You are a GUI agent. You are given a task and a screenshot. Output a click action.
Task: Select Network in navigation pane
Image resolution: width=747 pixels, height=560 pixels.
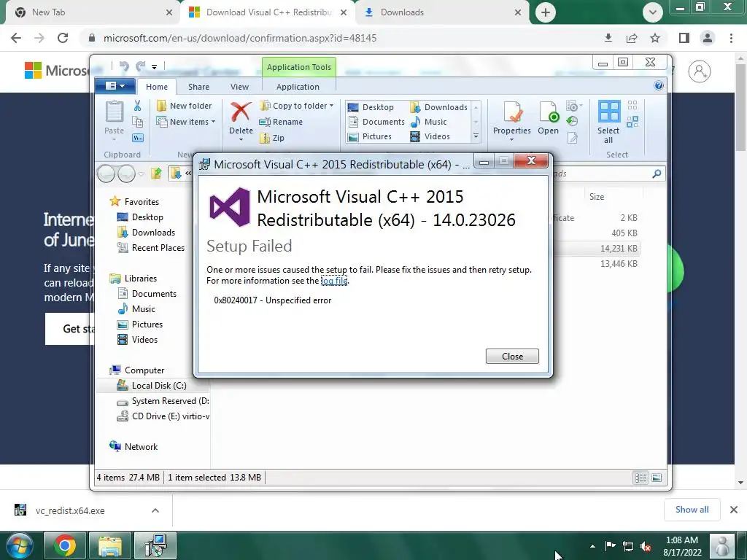133,447
